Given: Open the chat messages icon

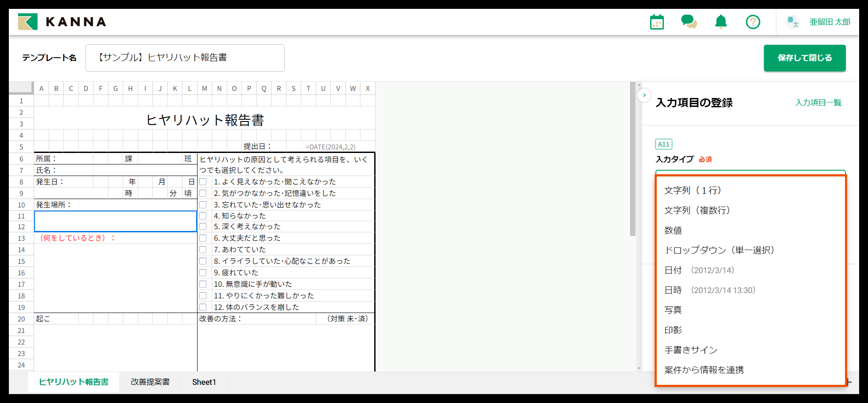Looking at the screenshot, I should [689, 22].
